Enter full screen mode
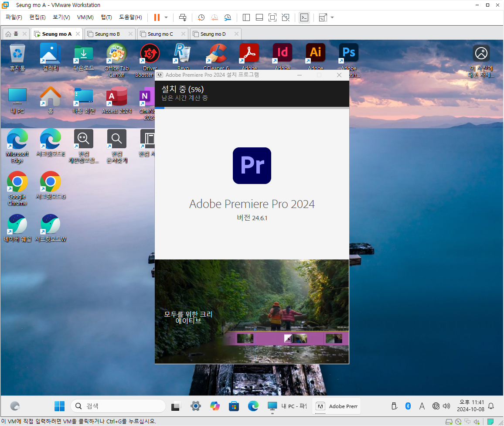The height and width of the screenshot is (426, 504). click(272, 17)
